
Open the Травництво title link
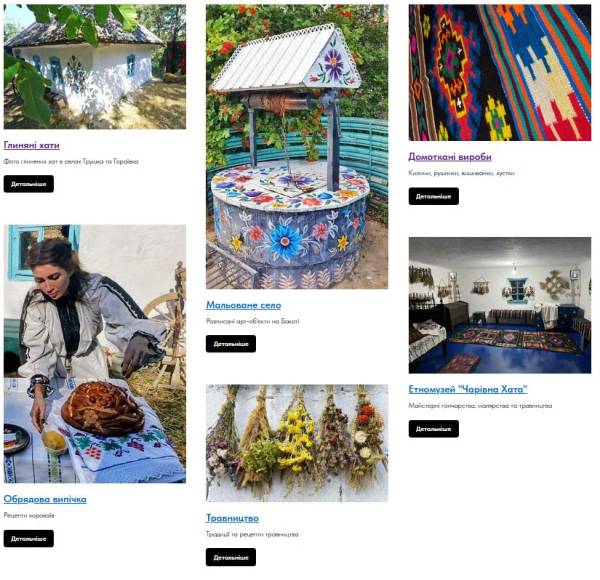pyautogui.click(x=232, y=518)
